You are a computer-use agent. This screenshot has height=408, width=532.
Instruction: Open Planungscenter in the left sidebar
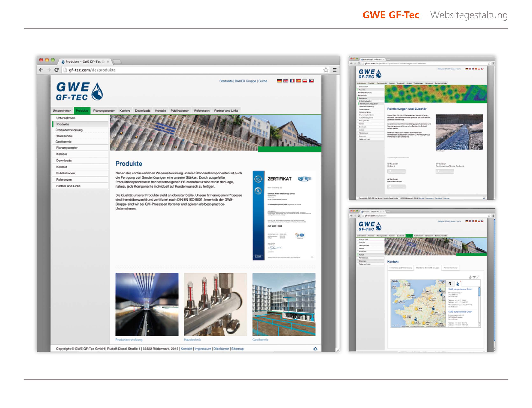click(80, 148)
